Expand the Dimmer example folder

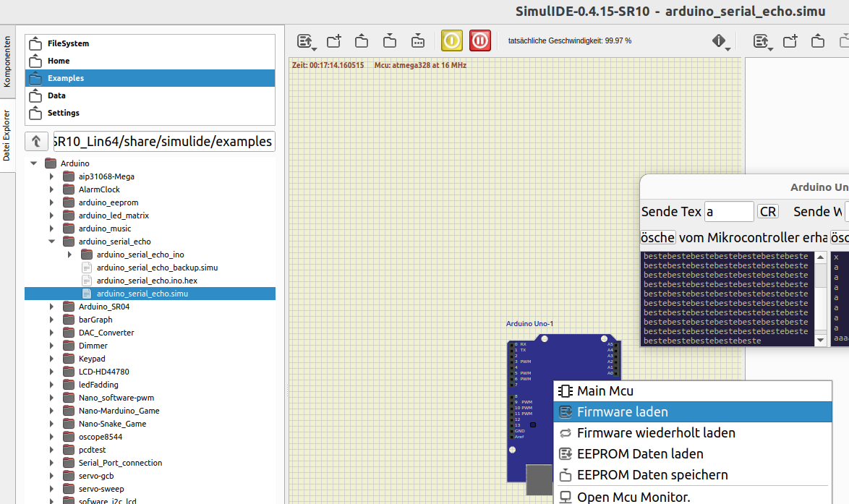51,345
